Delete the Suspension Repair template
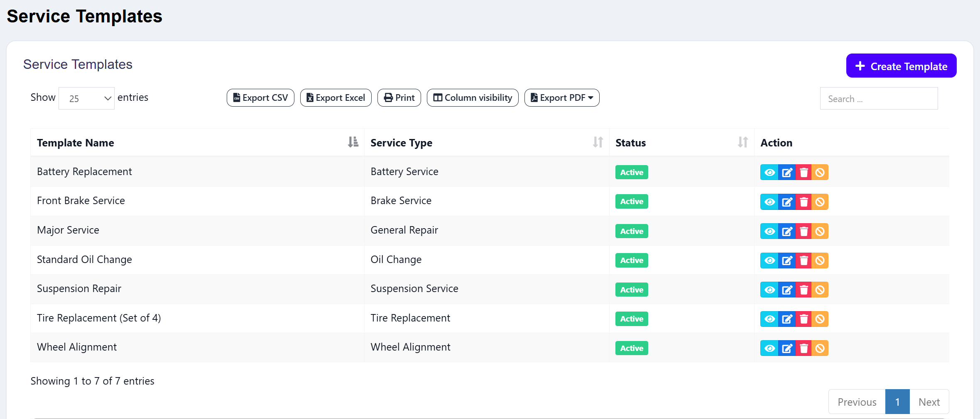 coord(804,290)
